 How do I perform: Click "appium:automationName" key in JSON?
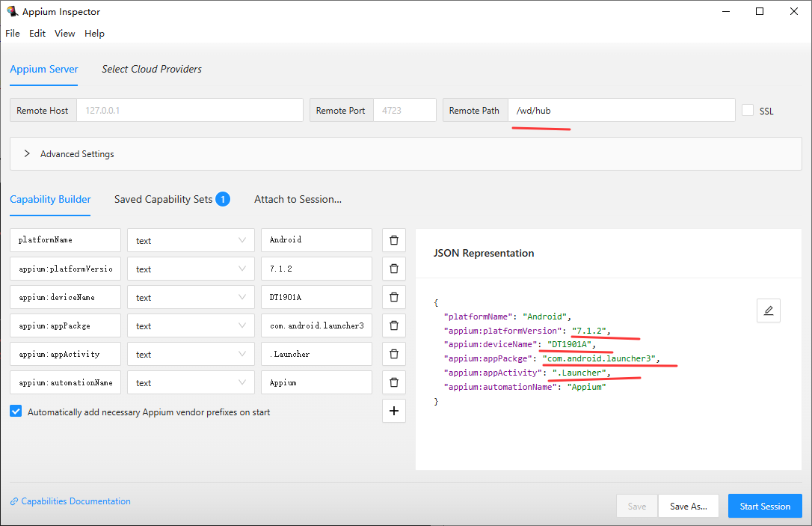click(500, 387)
